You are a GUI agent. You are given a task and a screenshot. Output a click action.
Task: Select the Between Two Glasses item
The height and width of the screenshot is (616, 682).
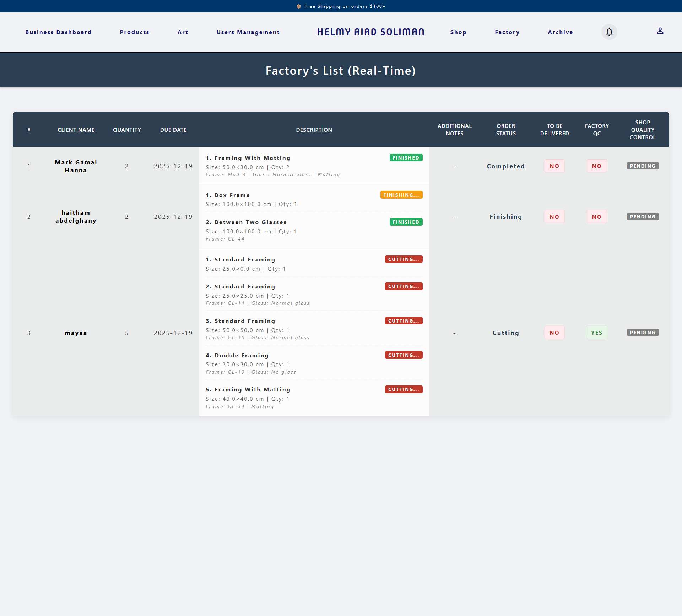click(x=250, y=222)
